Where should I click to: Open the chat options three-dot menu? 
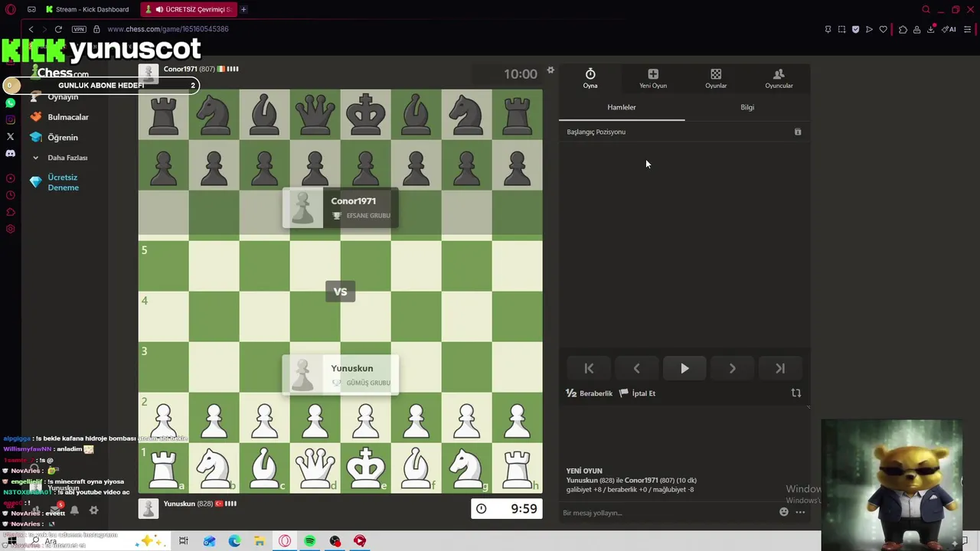pos(800,512)
